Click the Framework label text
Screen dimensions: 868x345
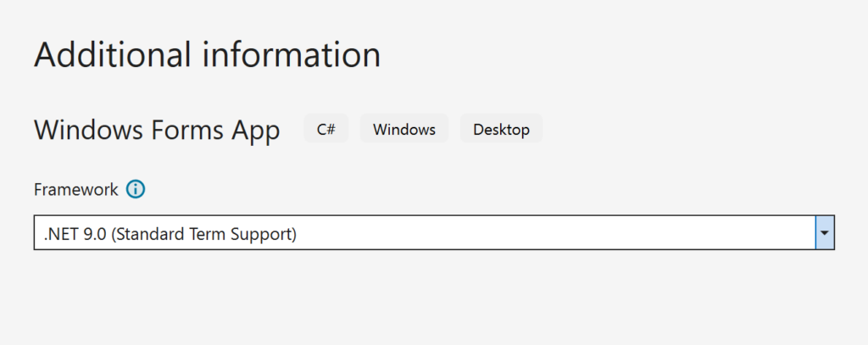(76, 190)
